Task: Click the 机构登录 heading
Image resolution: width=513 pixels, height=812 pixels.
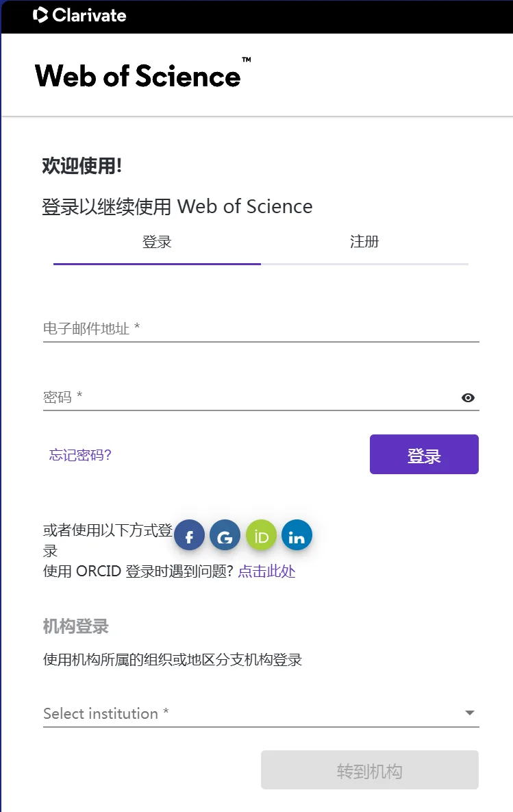Action: click(75, 626)
